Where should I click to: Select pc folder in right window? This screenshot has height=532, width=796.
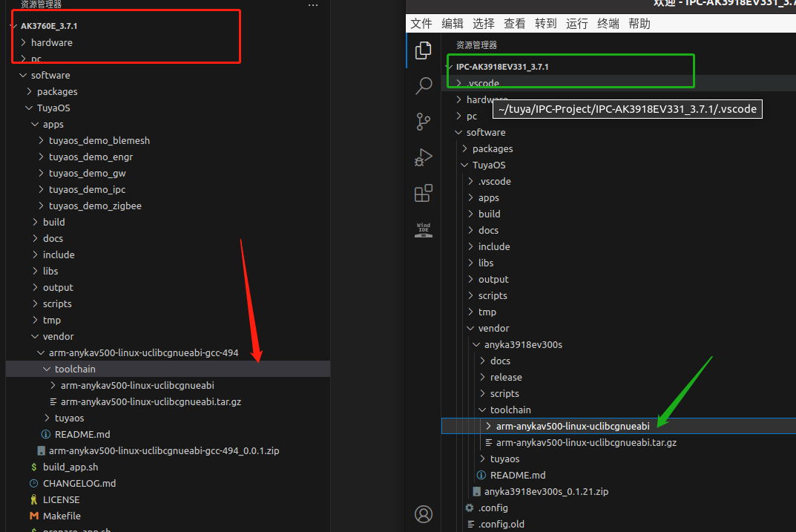point(472,116)
